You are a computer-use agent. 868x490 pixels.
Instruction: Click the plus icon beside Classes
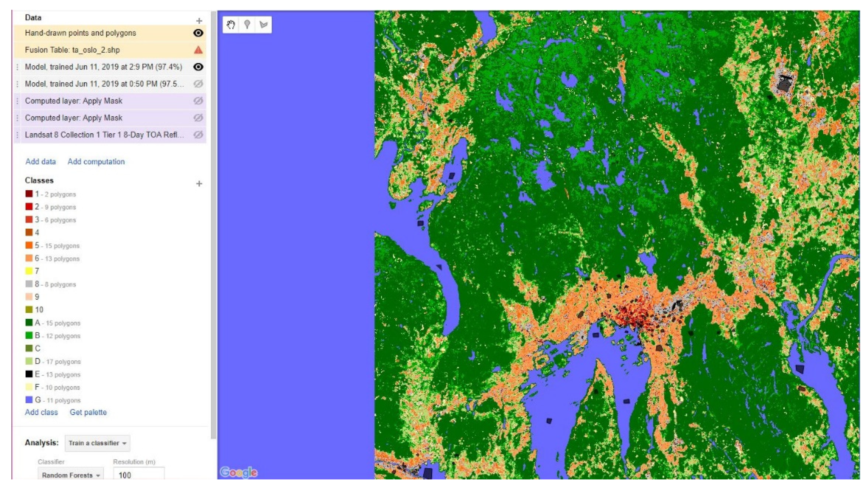click(x=199, y=184)
